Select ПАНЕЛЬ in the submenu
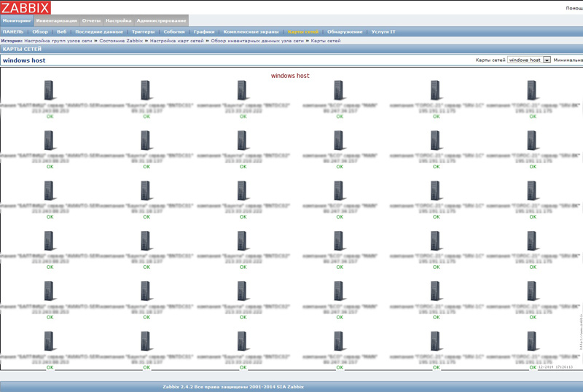The width and height of the screenshot is (583, 392). tap(13, 32)
